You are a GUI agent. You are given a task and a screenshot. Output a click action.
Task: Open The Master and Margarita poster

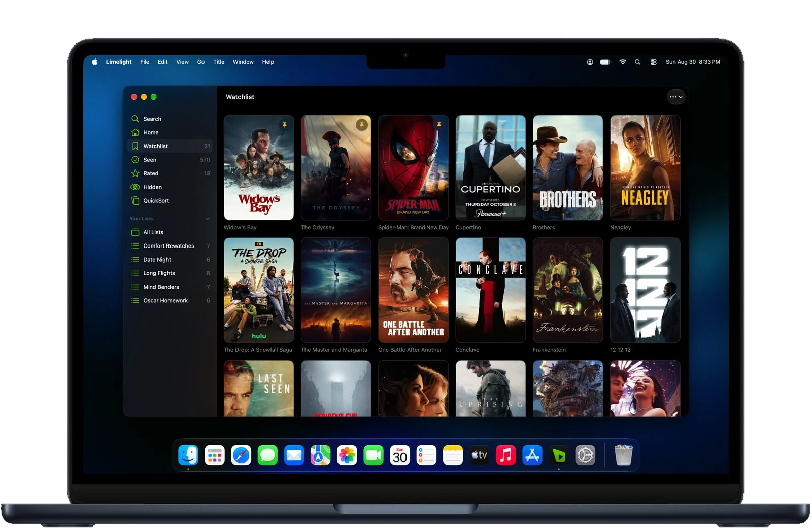pos(336,290)
